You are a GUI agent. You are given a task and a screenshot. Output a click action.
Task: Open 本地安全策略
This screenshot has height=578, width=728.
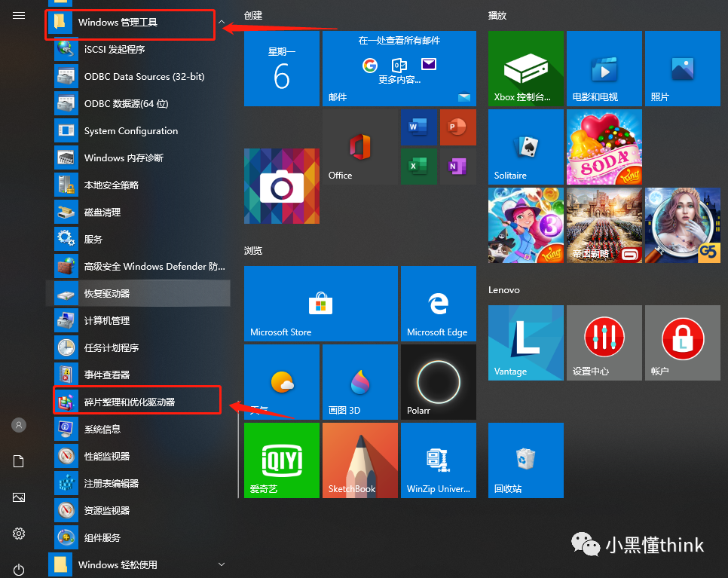[139, 185]
